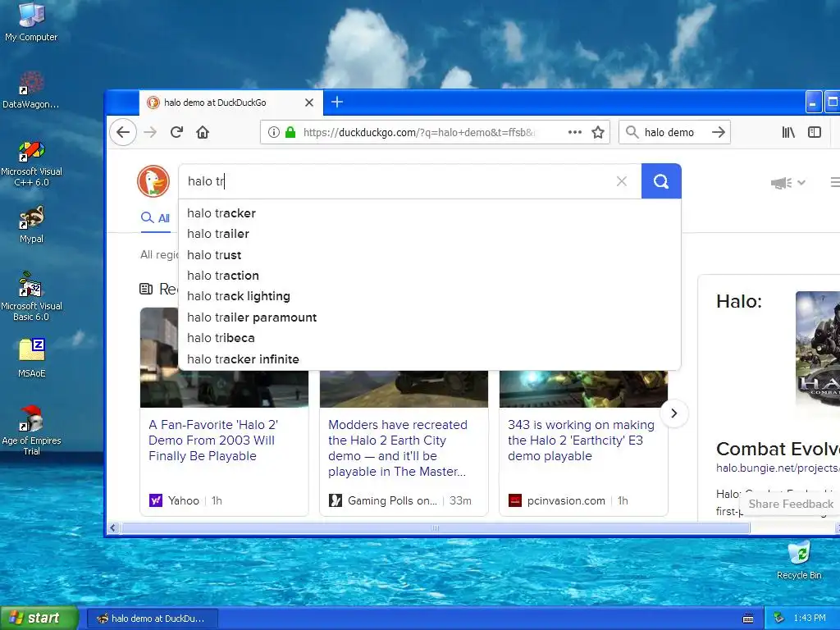The image size is (840, 630).
Task: Click the horizontal scrollbar thumb
Action: (435, 528)
